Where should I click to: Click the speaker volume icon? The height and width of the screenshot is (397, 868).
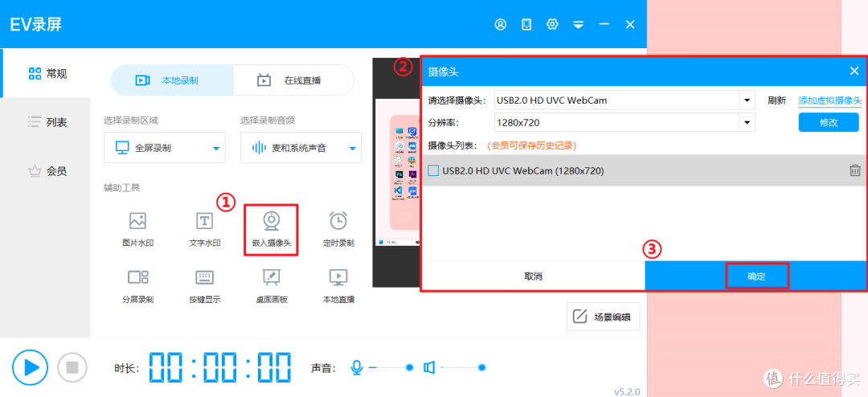coord(429,367)
